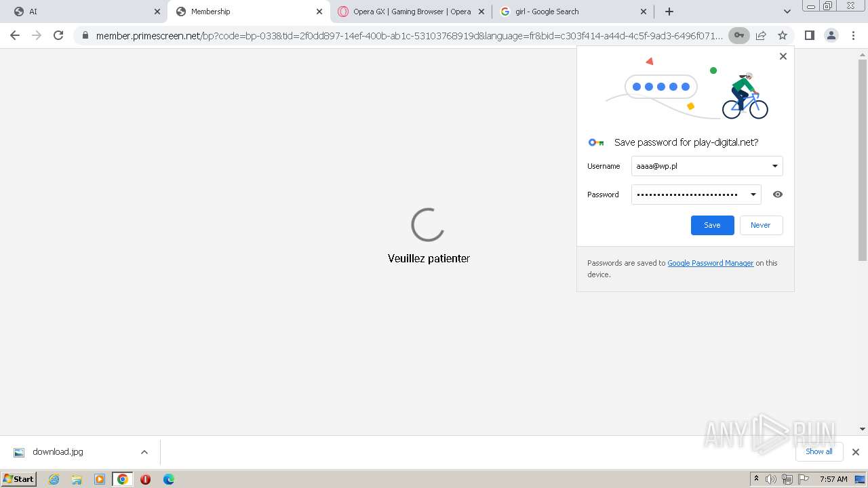Share this page using the share icon
Viewport: 868px width, 488px height.
tap(761, 35)
